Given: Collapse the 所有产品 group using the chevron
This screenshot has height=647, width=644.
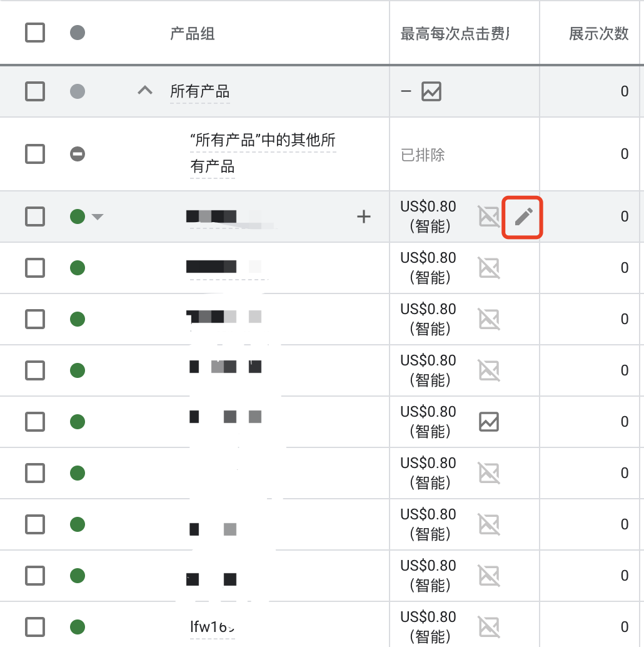Looking at the screenshot, I should pos(144,91).
